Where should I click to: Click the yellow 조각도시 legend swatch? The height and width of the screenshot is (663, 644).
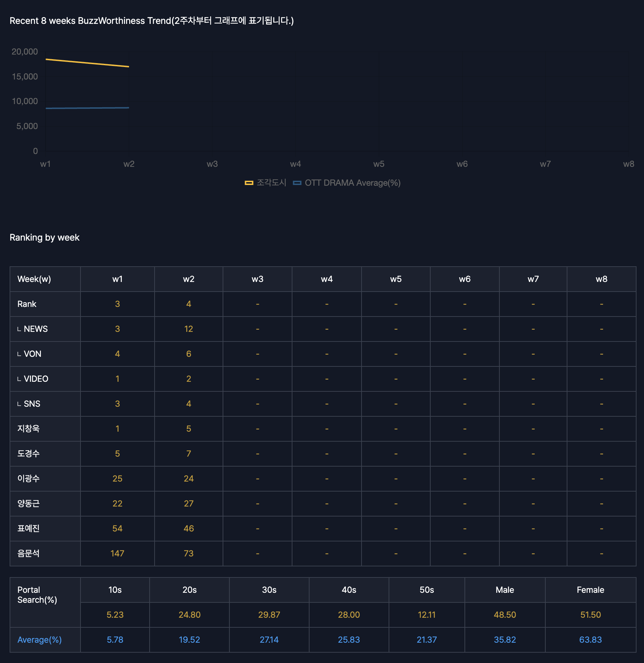click(x=249, y=183)
